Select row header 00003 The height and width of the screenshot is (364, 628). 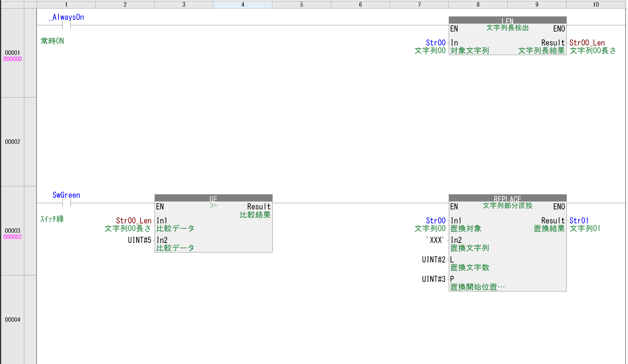[13, 231]
